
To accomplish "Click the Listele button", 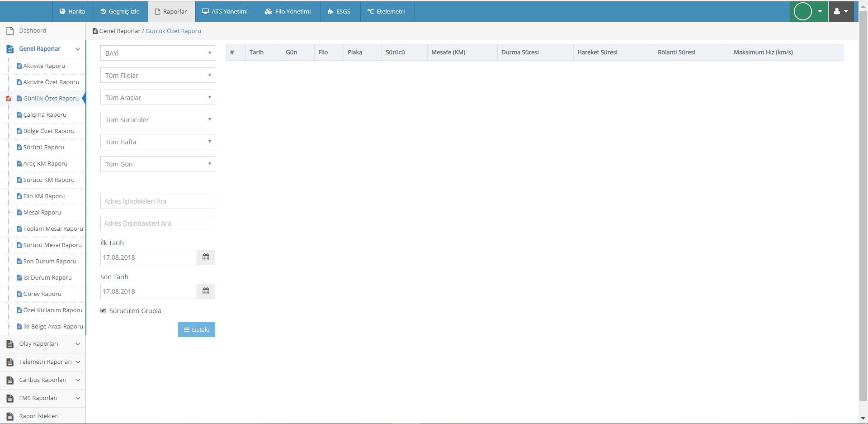I will pos(196,329).
